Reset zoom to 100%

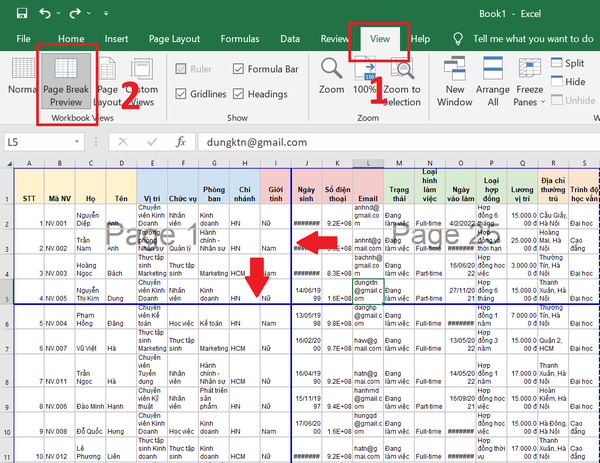(x=365, y=76)
